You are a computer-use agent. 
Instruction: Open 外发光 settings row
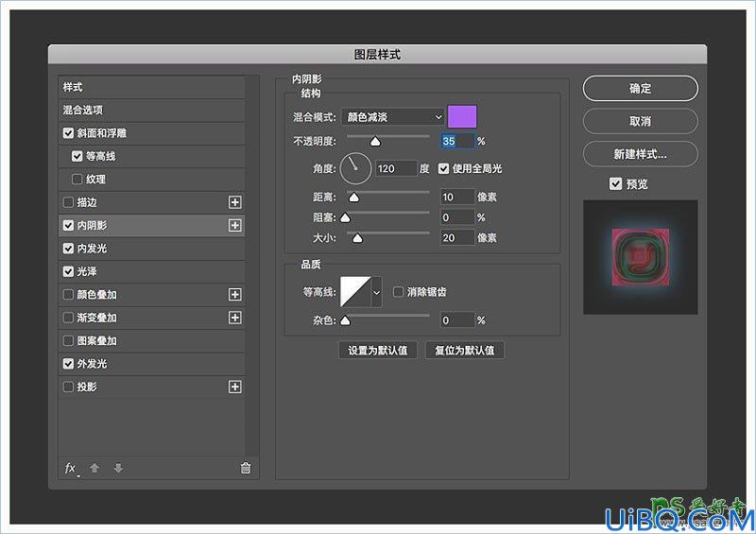click(x=151, y=364)
